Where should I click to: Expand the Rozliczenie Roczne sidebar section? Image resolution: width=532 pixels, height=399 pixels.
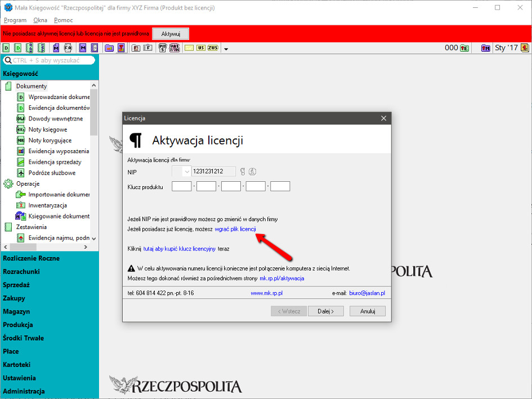pyautogui.click(x=31, y=258)
